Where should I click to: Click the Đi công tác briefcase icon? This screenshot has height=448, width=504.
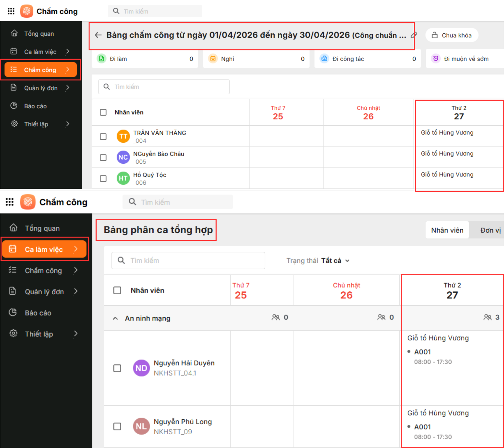(324, 59)
